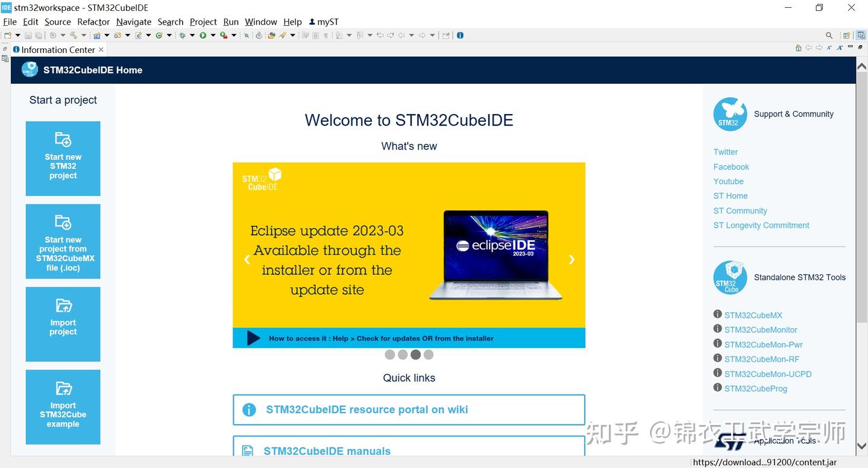Click Start new STM32 project button
The height and width of the screenshot is (468, 868).
click(x=63, y=158)
